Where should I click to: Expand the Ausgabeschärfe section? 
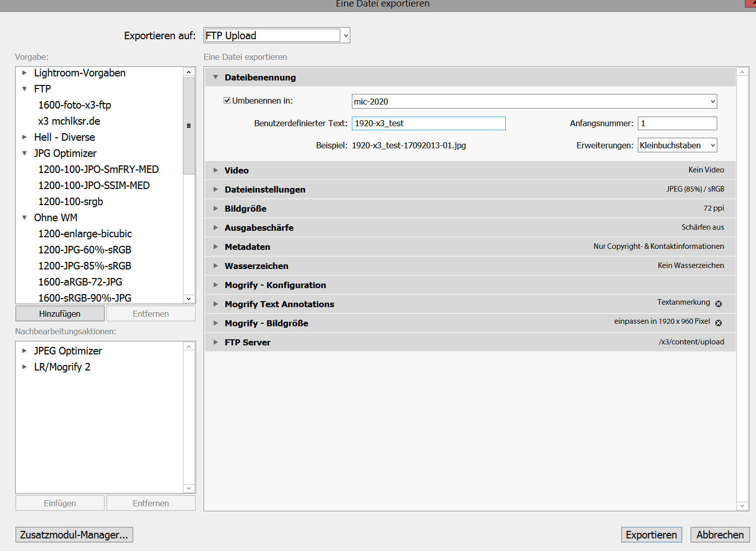pos(216,227)
